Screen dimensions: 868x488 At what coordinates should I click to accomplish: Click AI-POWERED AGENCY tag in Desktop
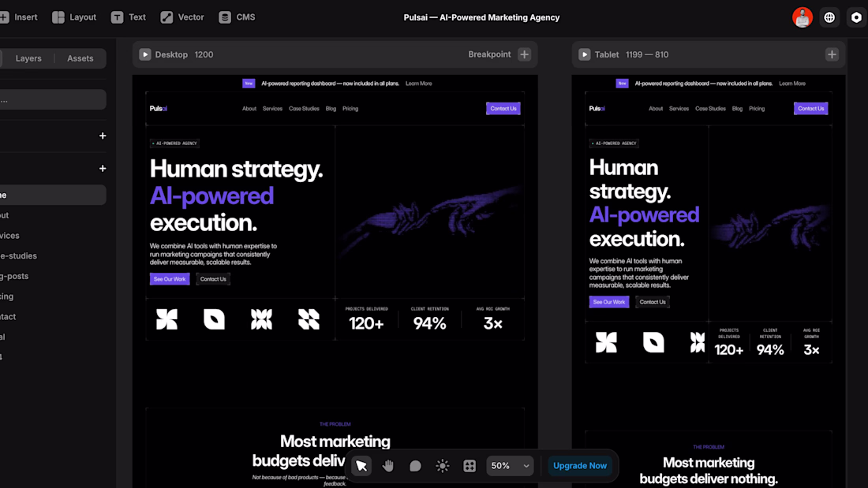pyautogui.click(x=175, y=143)
